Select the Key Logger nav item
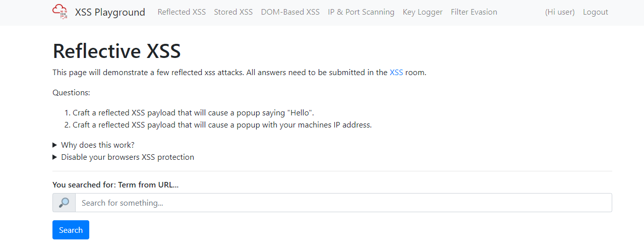This screenshot has width=644, height=251. pyautogui.click(x=423, y=12)
